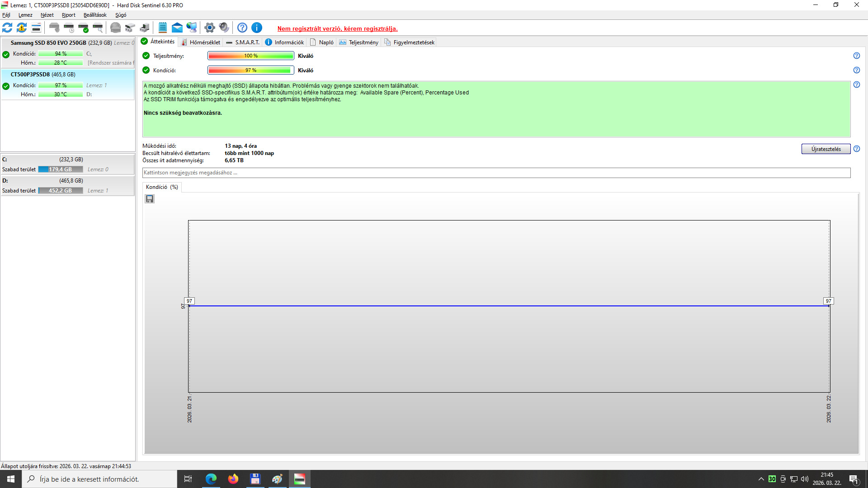Open the Hőmérséklet tab
868x488 pixels.
200,42
